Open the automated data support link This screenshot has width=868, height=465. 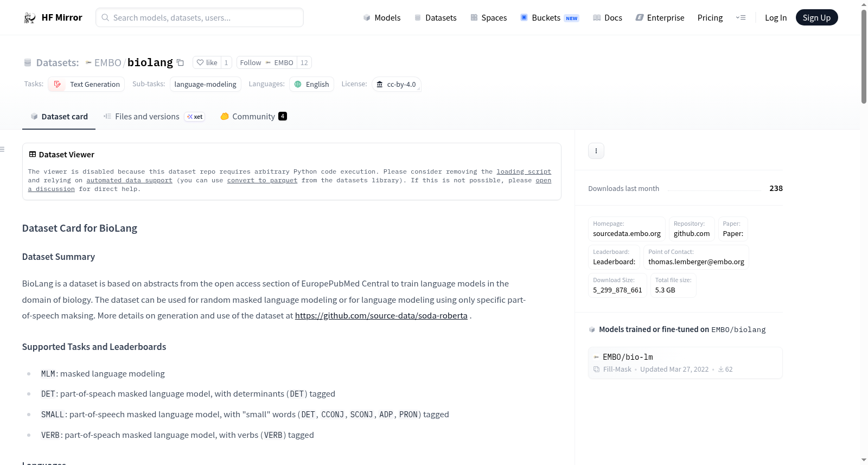[129, 180]
